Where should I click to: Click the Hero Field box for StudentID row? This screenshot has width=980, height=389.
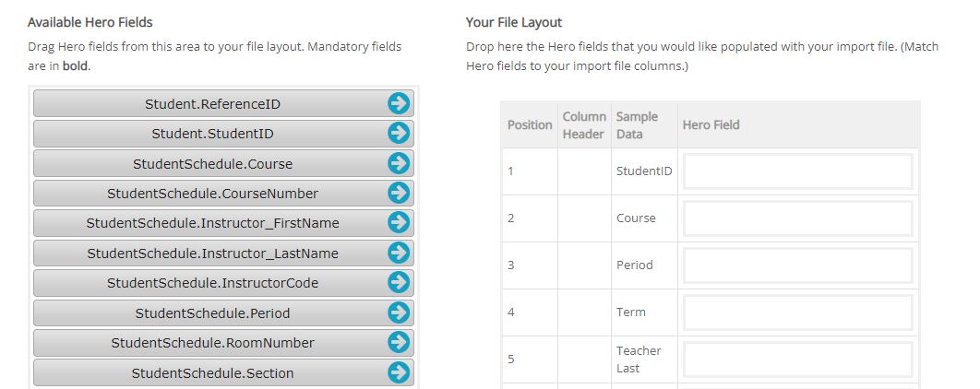tap(798, 171)
